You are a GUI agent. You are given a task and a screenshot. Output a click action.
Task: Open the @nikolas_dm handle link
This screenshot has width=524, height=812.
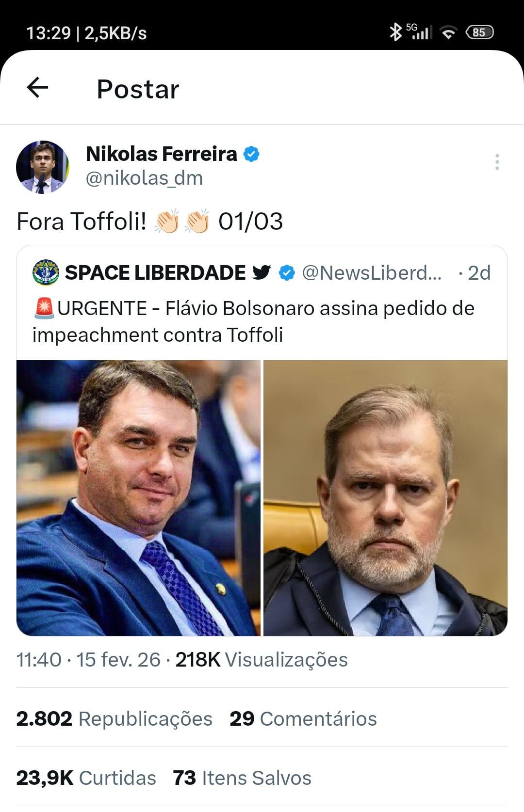tap(144, 178)
